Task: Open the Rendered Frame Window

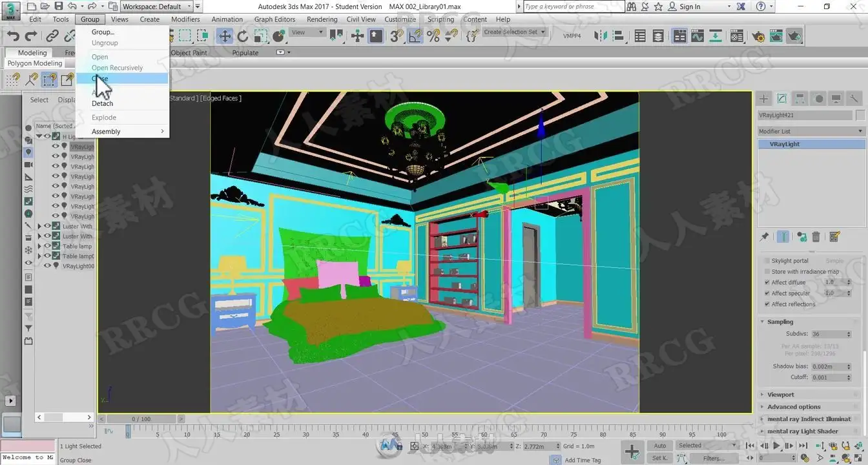Action: pyautogui.click(x=776, y=36)
